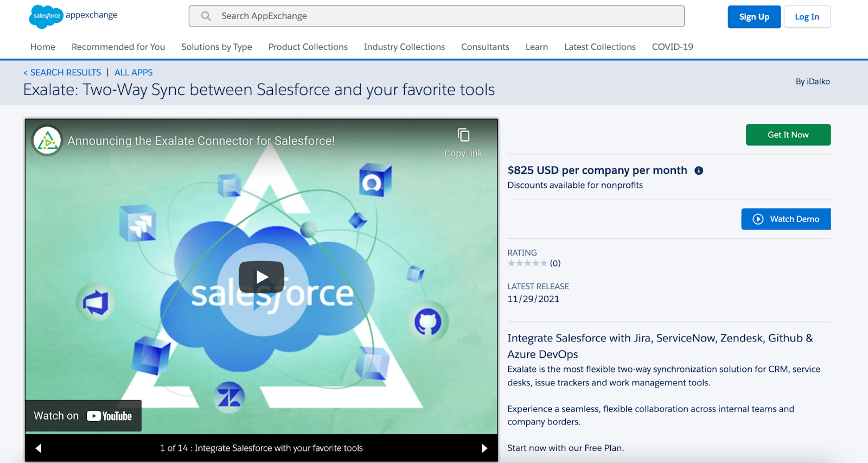Open Recommended for You
The height and width of the screenshot is (463, 868).
coord(118,47)
